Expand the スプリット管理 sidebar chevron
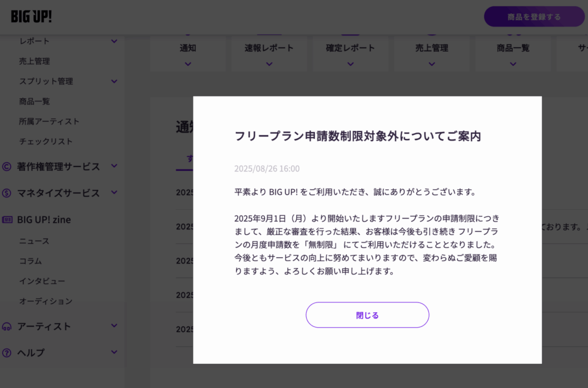 114,82
